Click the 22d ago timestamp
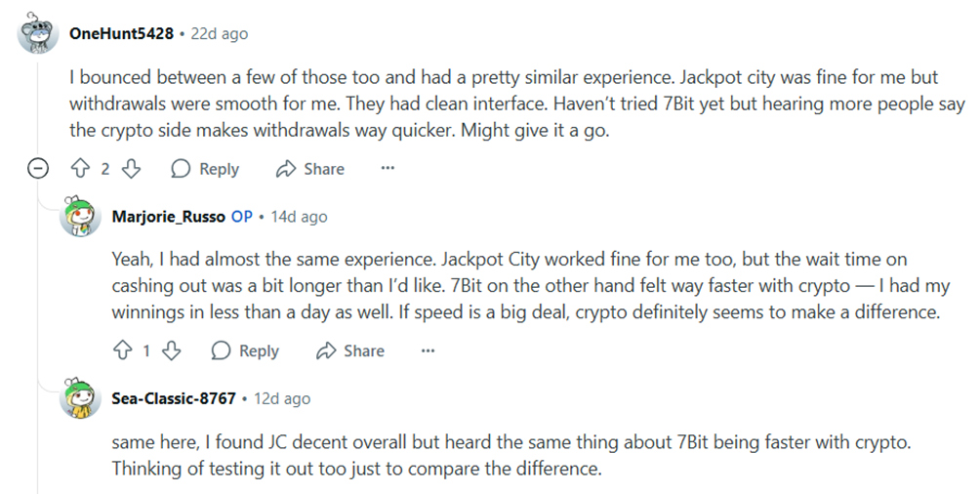This screenshot has width=980, height=494. 219,33
